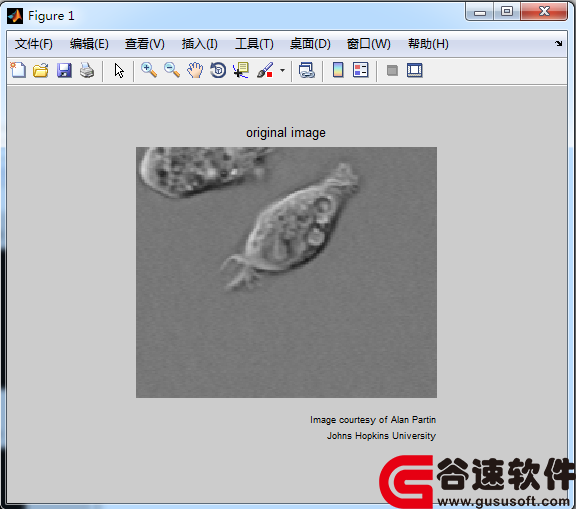
Task: Select the Pan hand tool
Action: click(195, 70)
